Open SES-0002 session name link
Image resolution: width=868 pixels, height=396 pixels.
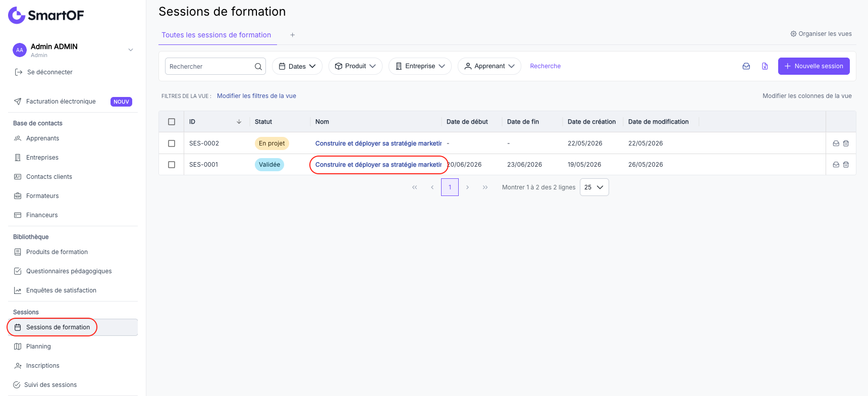pyautogui.click(x=378, y=143)
